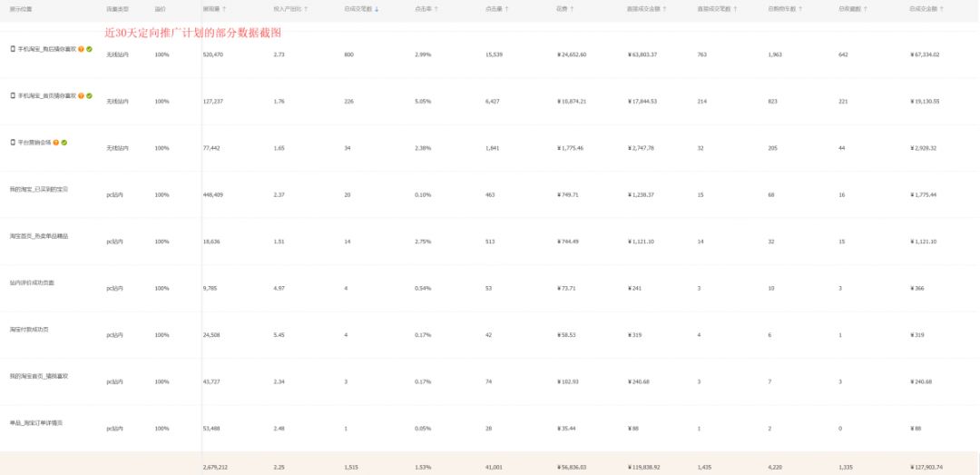
Task: Click spend value ¥24,652.60
Action: tap(572, 54)
